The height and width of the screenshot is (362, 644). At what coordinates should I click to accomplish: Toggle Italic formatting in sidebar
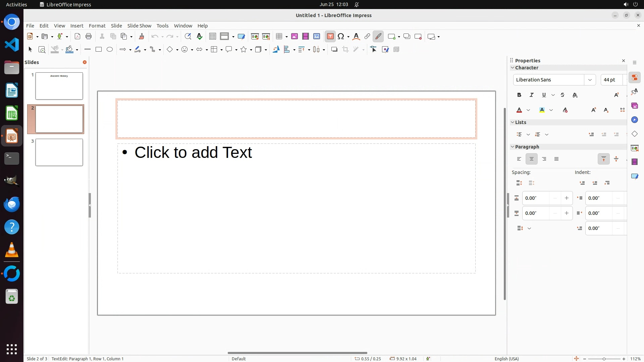pos(532,95)
